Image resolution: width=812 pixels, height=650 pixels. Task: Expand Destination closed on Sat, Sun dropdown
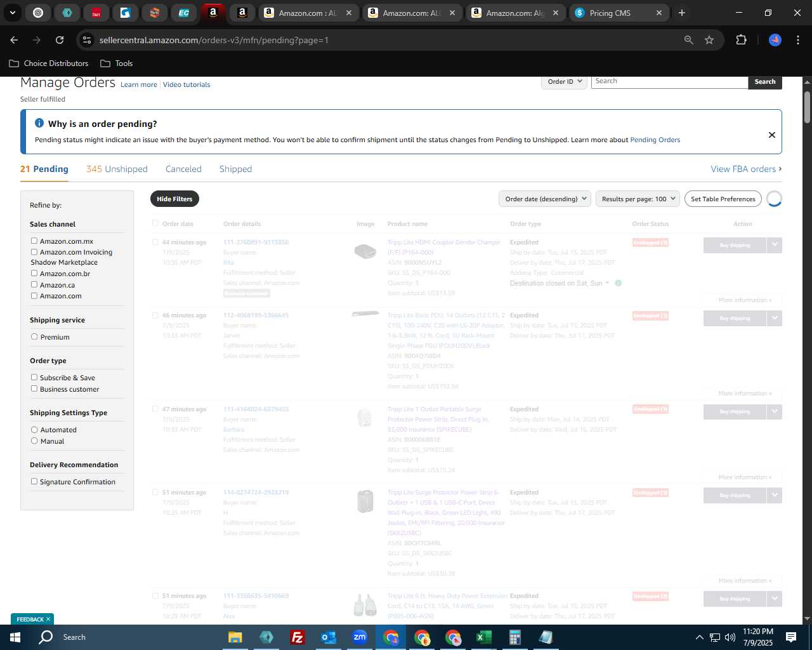click(560, 283)
